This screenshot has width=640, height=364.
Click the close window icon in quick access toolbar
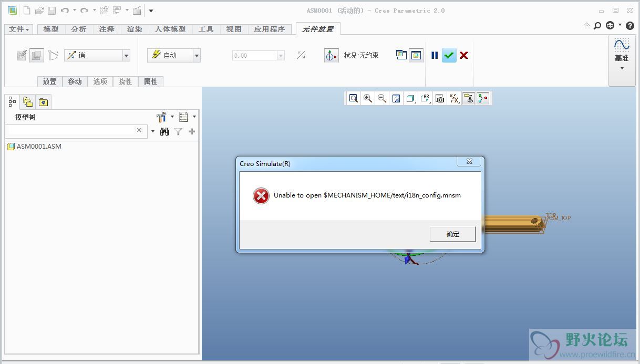(137, 11)
